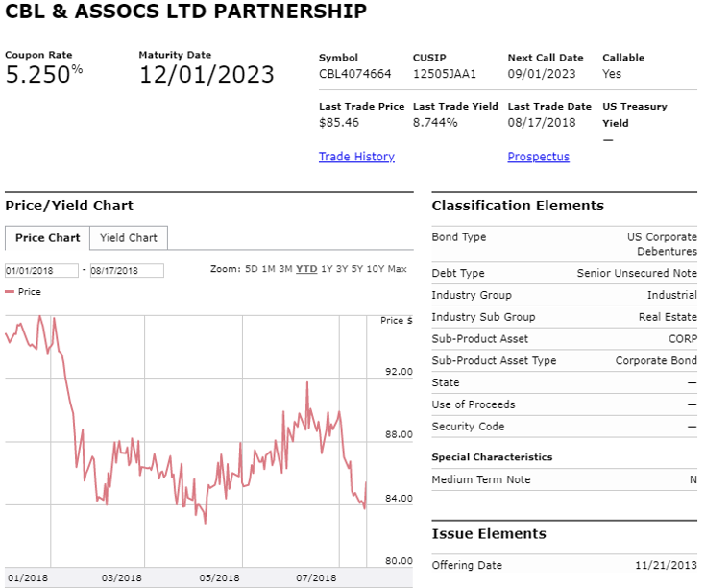Click the Price/Yield Chart heading

[69, 206]
